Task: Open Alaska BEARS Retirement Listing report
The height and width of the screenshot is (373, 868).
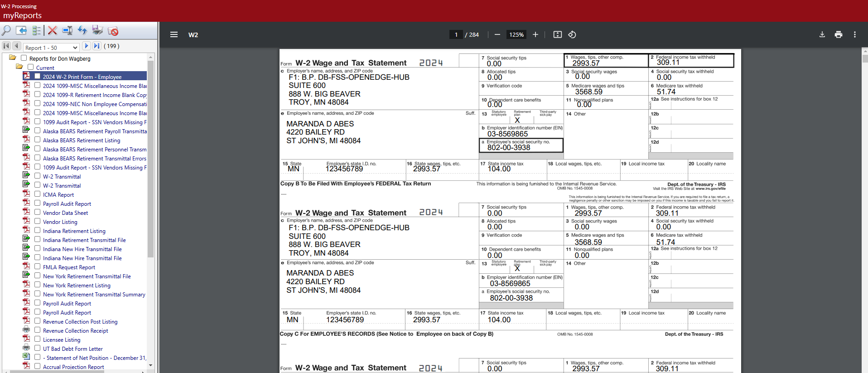Action: point(82,140)
